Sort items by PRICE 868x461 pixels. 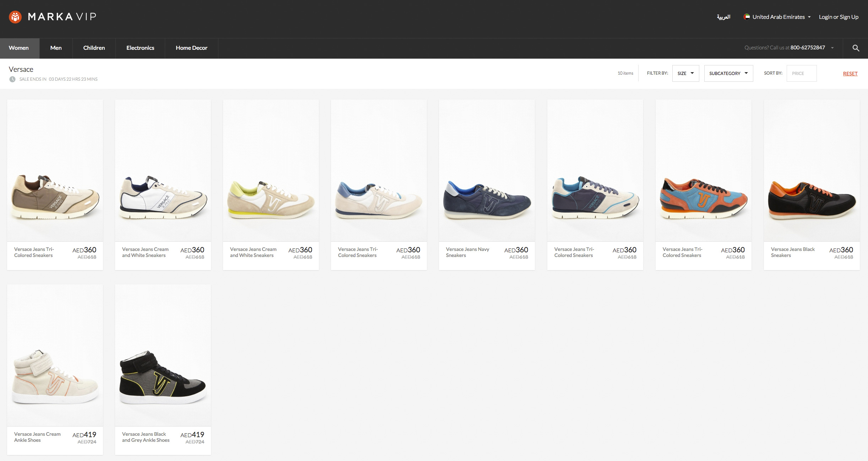point(801,73)
